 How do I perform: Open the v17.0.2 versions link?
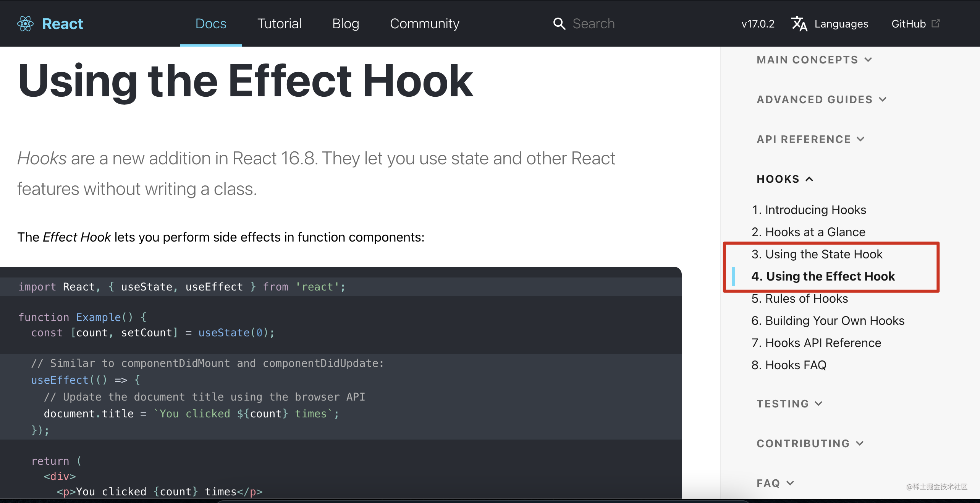tap(758, 24)
